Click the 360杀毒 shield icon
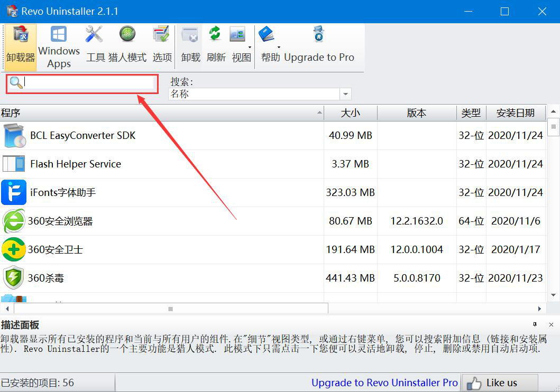This screenshot has width=560, height=392. click(14, 277)
